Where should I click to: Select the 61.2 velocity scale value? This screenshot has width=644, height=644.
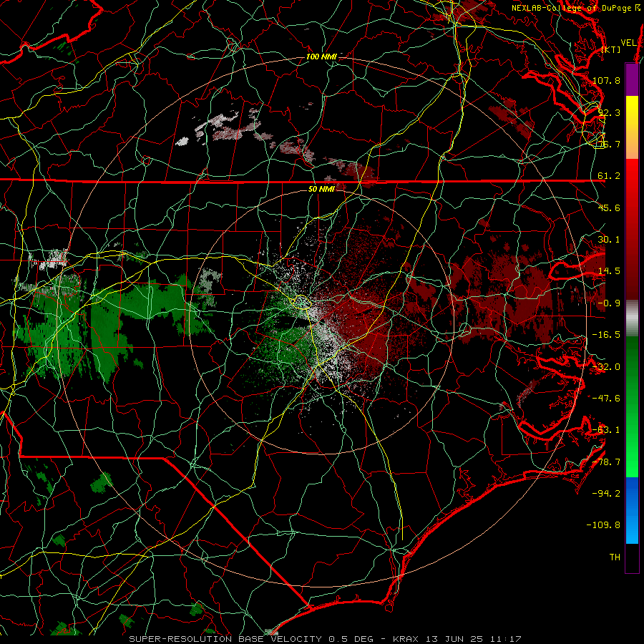(609, 176)
